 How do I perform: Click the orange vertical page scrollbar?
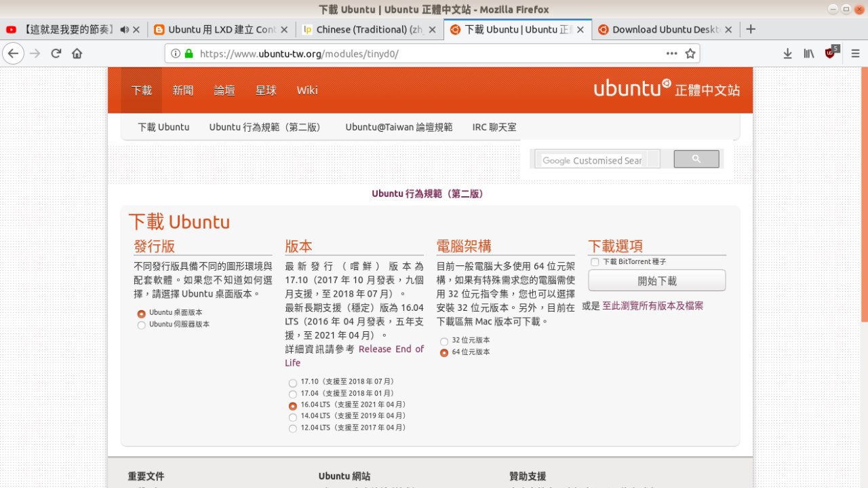865,194
